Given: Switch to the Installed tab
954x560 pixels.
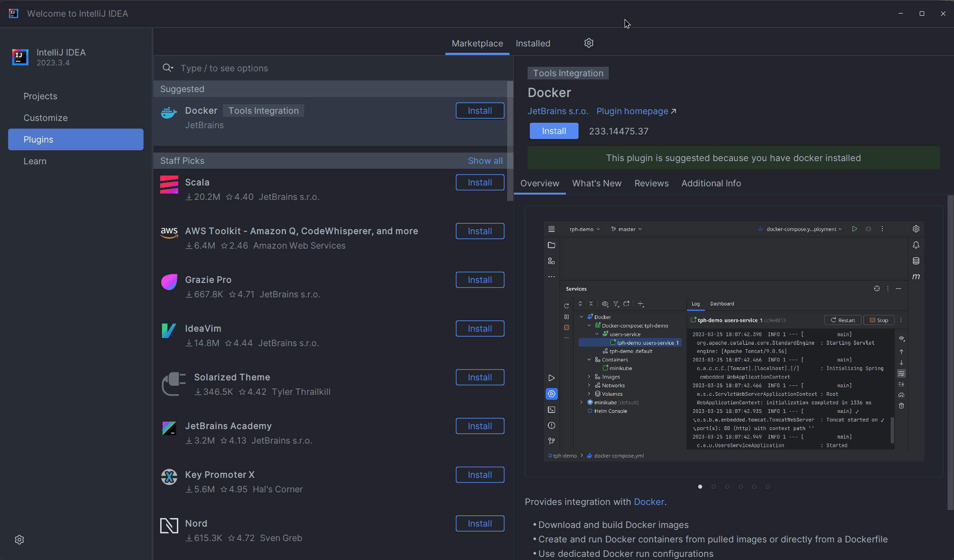Looking at the screenshot, I should (533, 43).
